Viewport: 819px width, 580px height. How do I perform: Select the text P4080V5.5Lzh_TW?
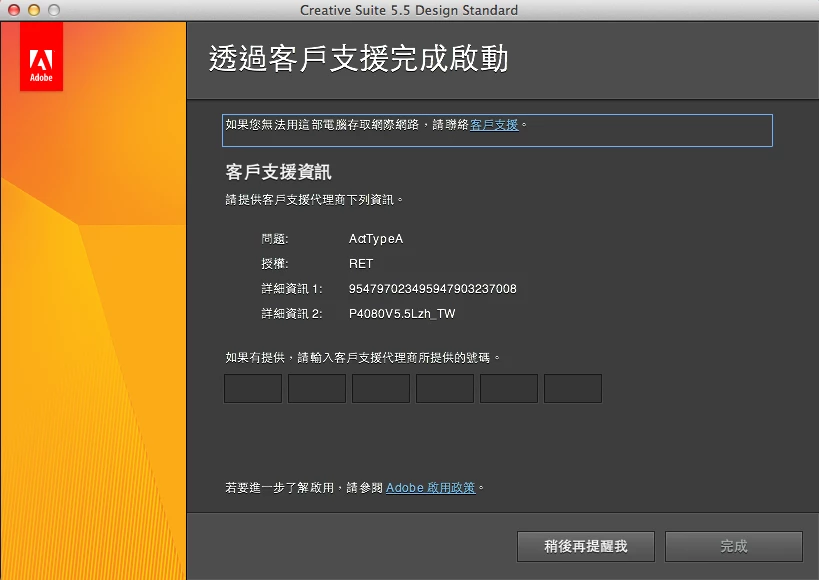(402, 314)
